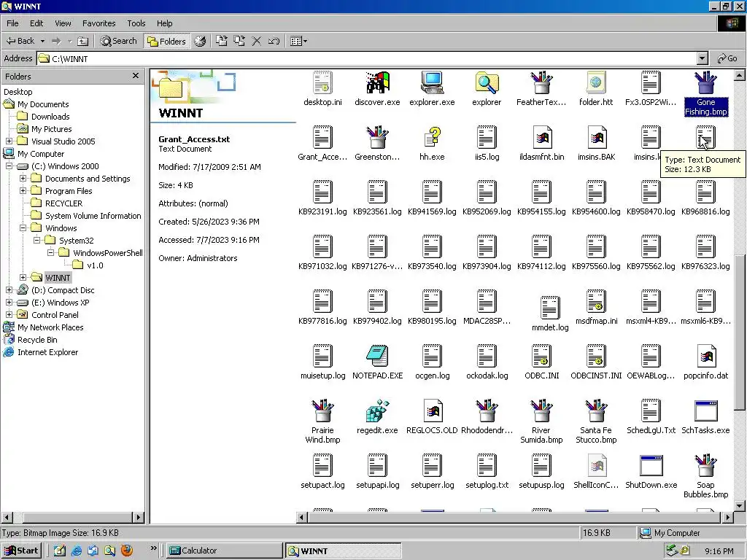This screenshot has width=747, height=560.
Task: Open the Tools menu
Action: pos(136,23)
